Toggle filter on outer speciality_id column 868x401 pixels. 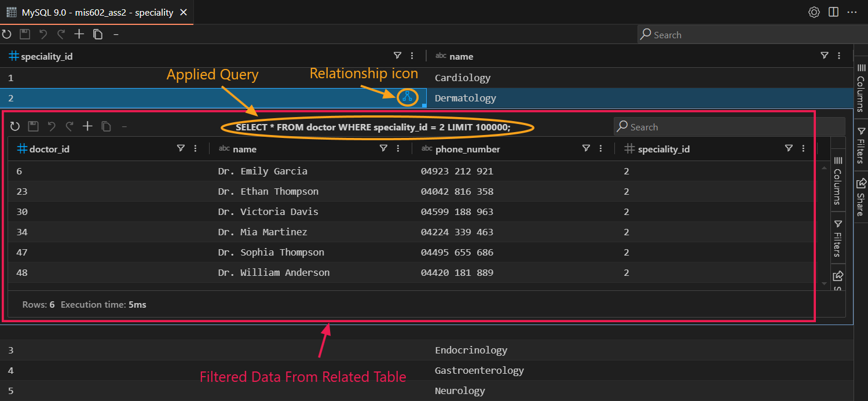pos(397,56)
